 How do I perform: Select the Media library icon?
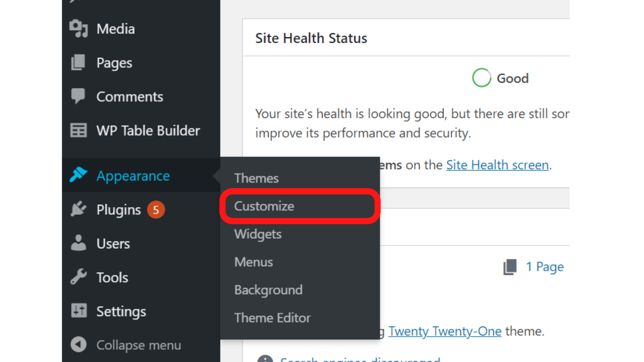click(78, 28)
